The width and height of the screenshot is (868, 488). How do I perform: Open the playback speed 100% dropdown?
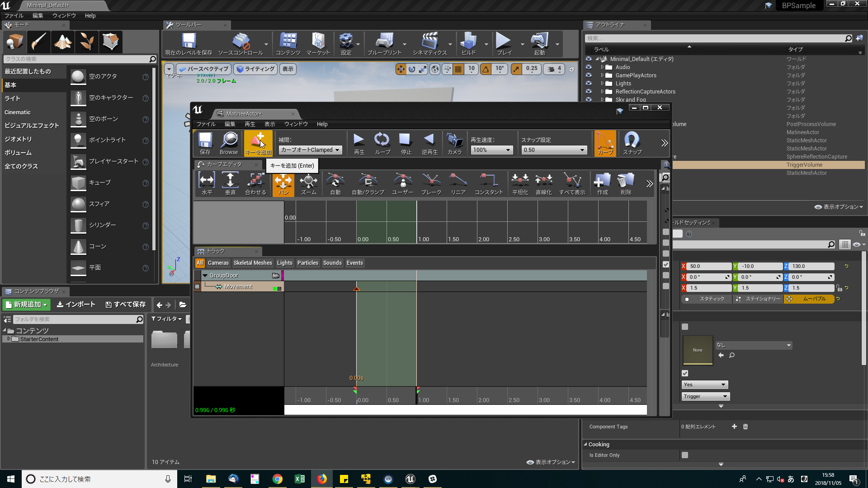492,150
